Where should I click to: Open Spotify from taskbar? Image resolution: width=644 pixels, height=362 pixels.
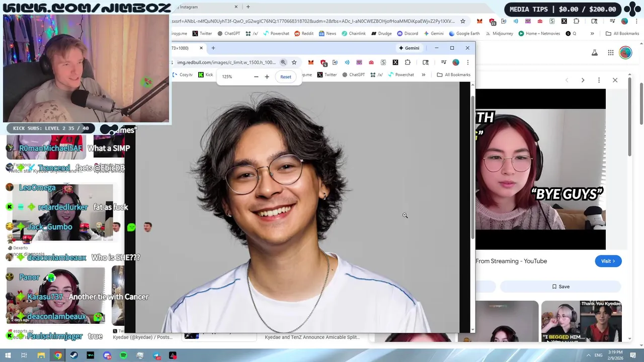123,355
